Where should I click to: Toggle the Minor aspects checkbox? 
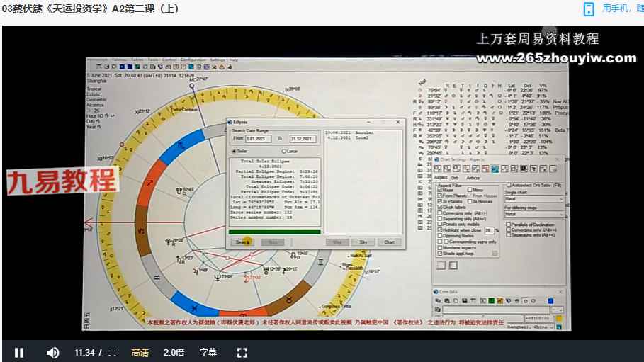[470, 191]
